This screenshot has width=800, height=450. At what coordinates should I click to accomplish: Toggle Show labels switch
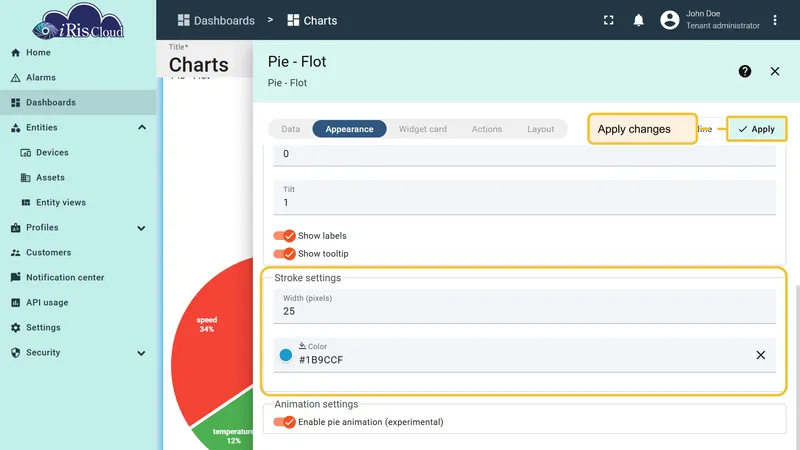point(284,236)
